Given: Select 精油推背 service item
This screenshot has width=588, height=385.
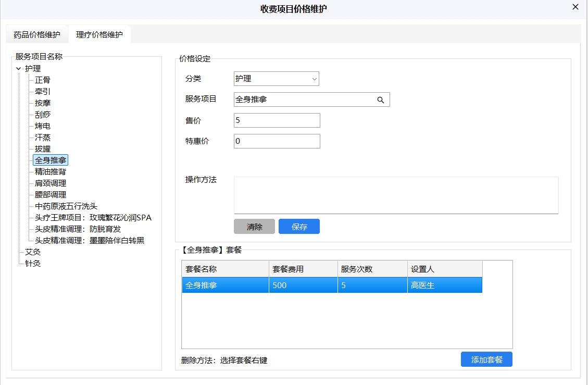Looking at the screenshot, I should [50, 171].
